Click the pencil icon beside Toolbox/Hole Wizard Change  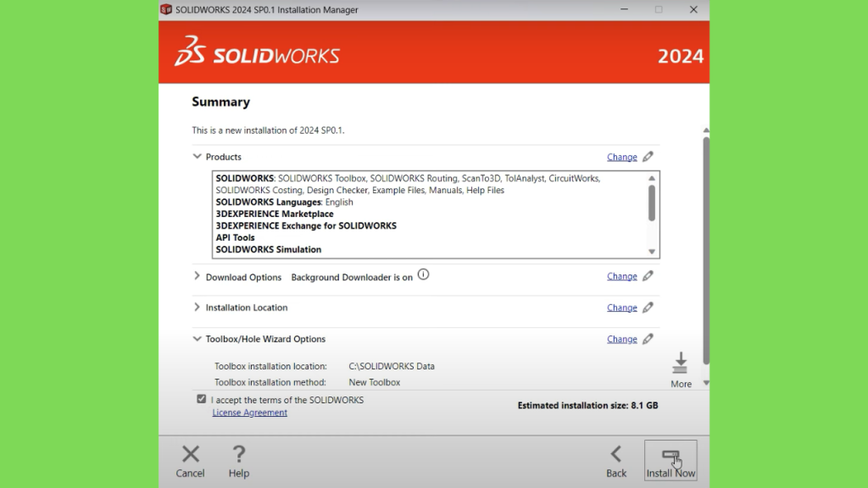coord(648,339)
